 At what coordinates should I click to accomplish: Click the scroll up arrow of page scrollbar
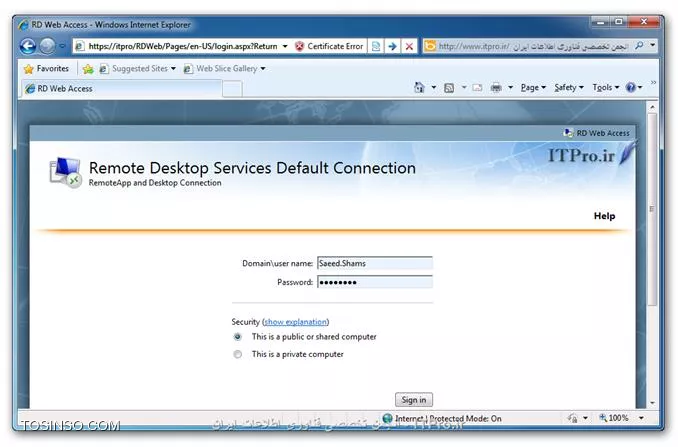[x=652, y=106]
